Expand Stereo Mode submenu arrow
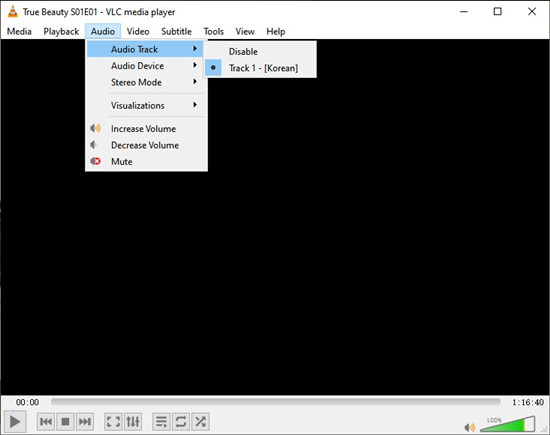550x435 pixels. click(x=195, y=82)
